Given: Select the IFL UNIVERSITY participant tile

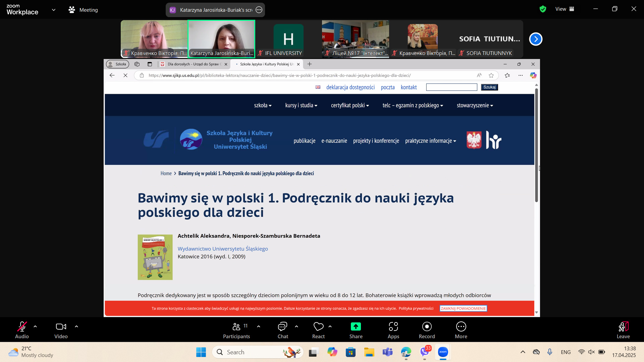Looking at the screenshot, I should point(288,39).
